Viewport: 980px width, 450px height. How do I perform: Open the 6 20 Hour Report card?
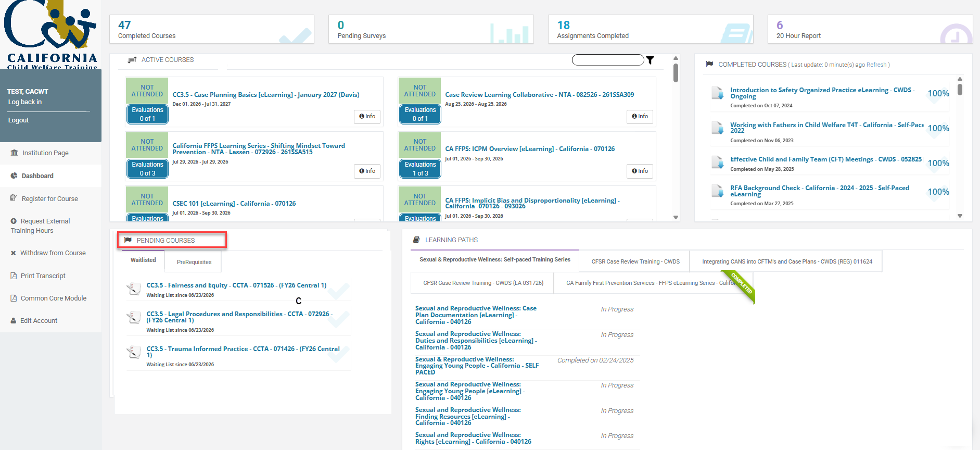tap(870, 29)
